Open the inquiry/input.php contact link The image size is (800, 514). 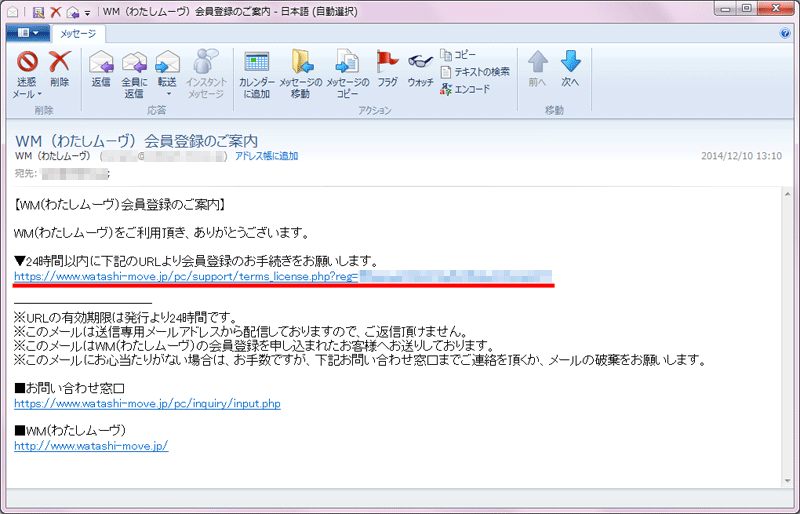(147, 404)
